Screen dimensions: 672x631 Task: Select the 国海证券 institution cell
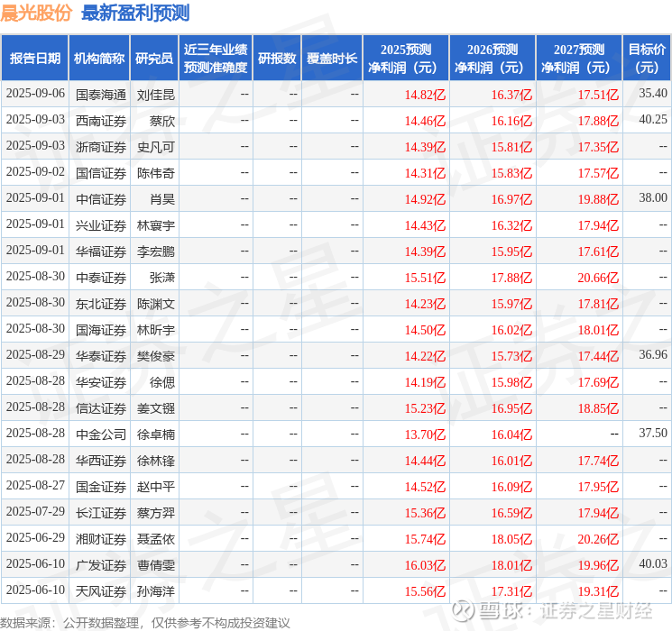click(101, 330)
